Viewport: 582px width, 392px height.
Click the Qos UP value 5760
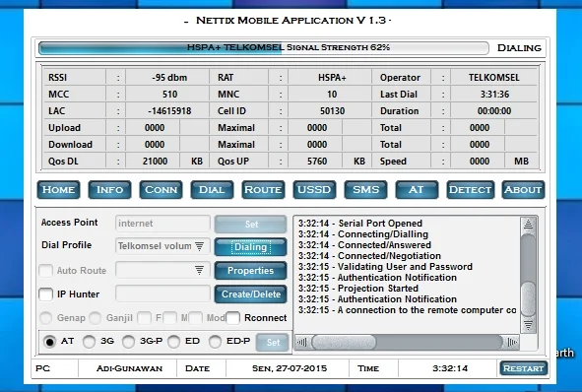[317, 162]
